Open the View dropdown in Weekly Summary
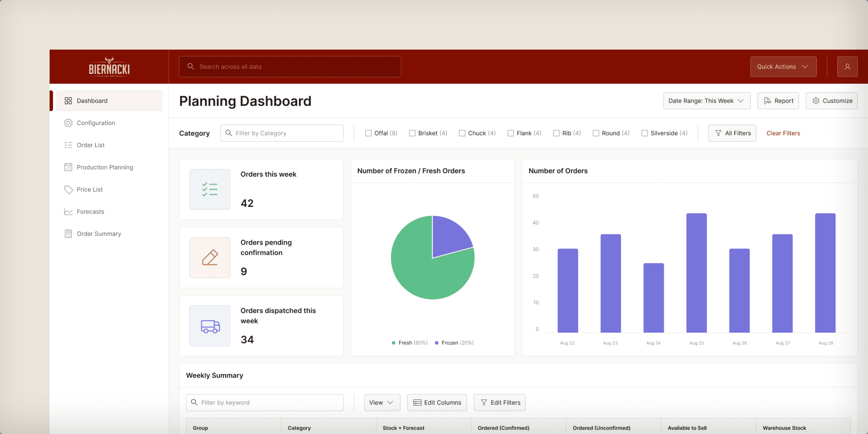Viewport: 868px width, 434px height. coord(382,402)
